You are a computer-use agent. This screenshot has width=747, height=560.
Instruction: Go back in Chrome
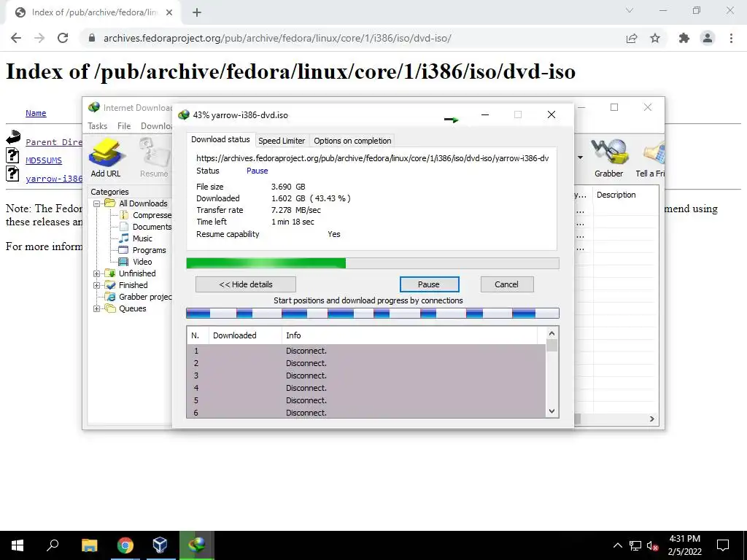point(16,38)
